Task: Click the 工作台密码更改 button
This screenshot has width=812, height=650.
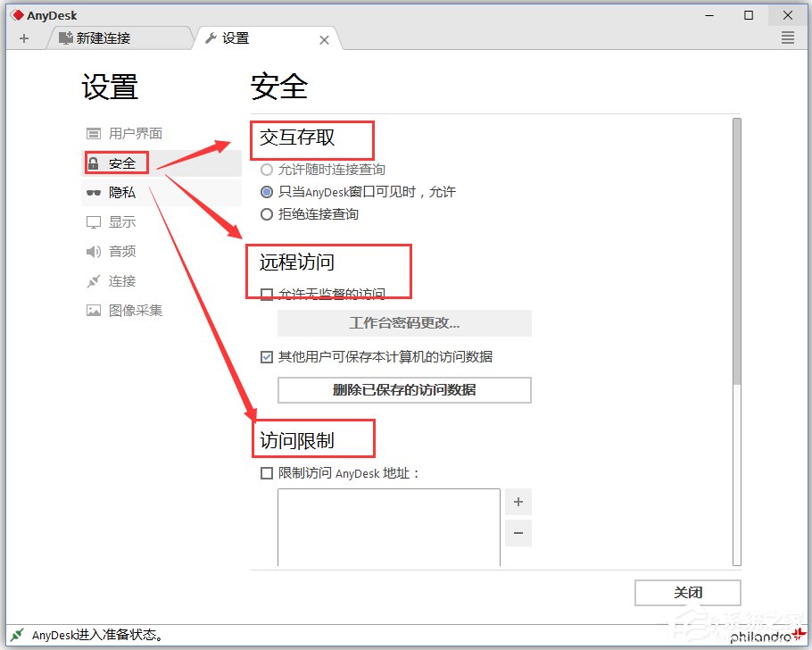Action: (x=404, y=323)
